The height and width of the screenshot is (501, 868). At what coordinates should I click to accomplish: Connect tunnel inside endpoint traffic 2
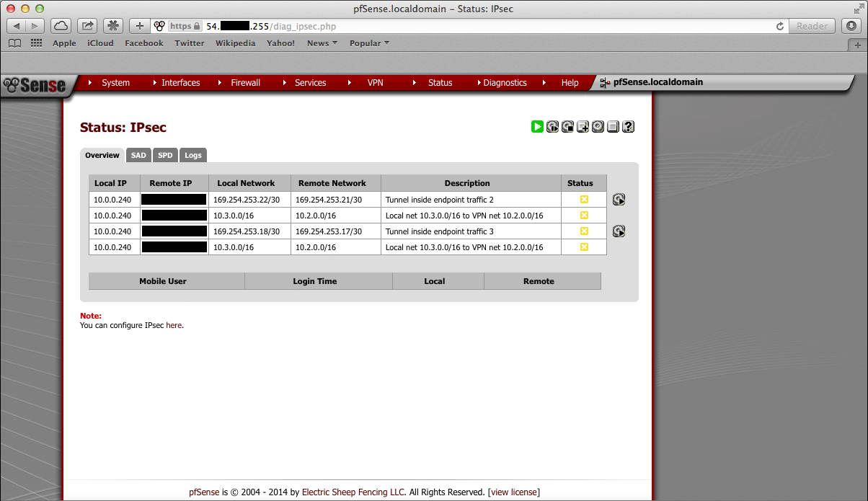(x=619, y=200)
